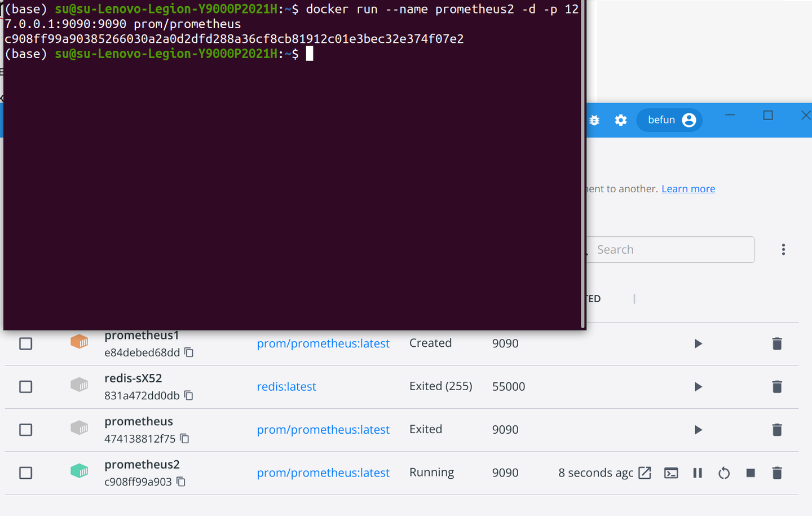The height and width of the screenshot is (516, 812).
Task: Click the Learn more link
Action: point(688,188)
